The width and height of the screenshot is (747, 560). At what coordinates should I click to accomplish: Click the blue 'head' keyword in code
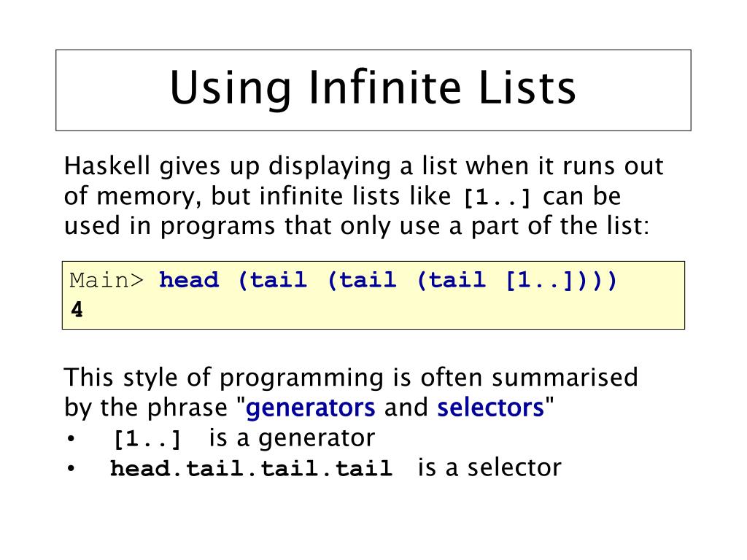point(189,279)
